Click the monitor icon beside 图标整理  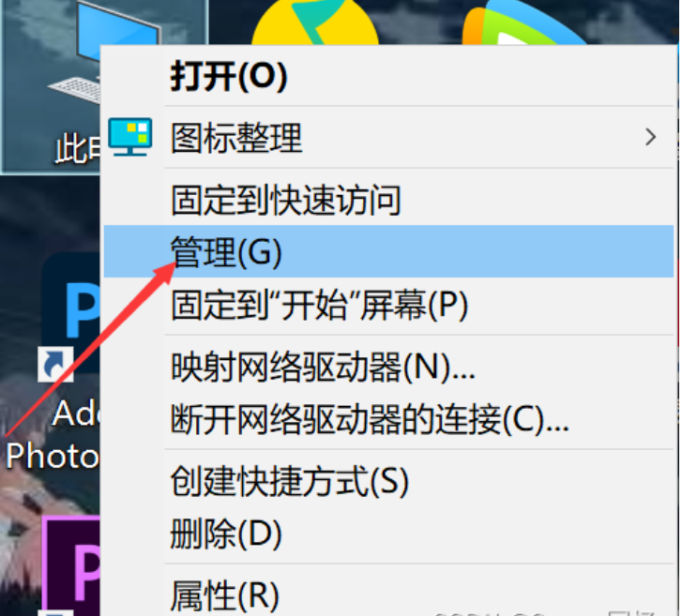pyautogui.click(x=129, y=137)
